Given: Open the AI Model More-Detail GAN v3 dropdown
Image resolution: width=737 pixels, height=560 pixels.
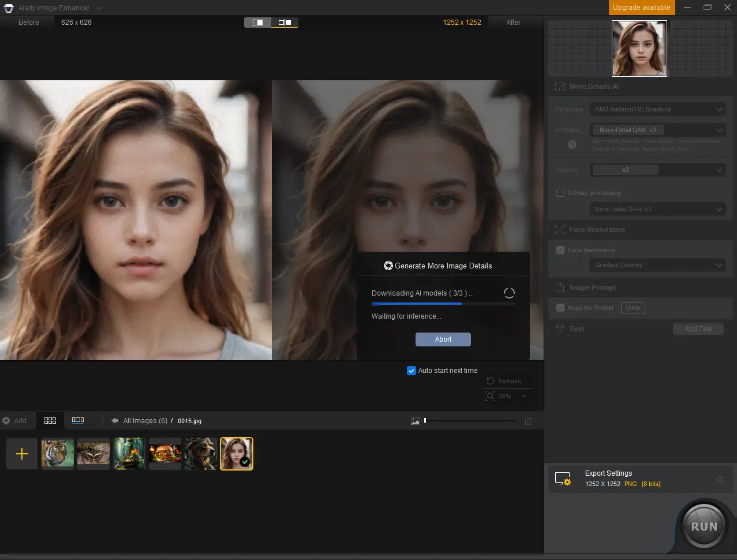Looking at the screenshot, I should pos(657,130).
